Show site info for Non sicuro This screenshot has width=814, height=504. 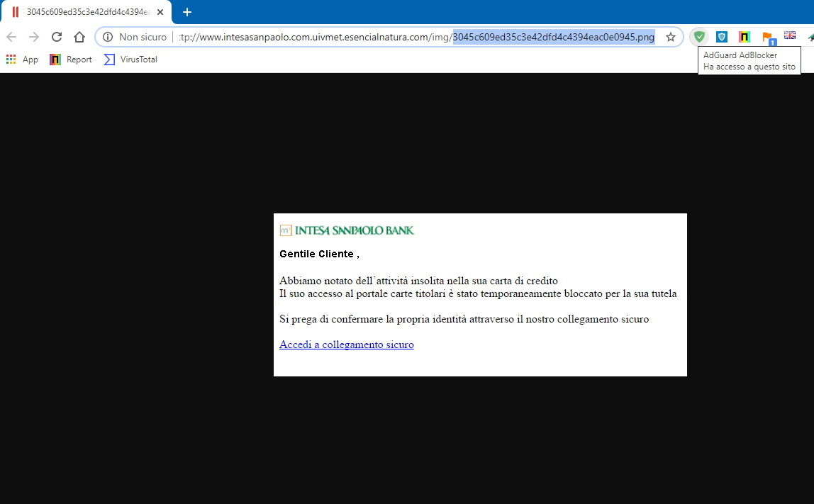click(108, 37)
